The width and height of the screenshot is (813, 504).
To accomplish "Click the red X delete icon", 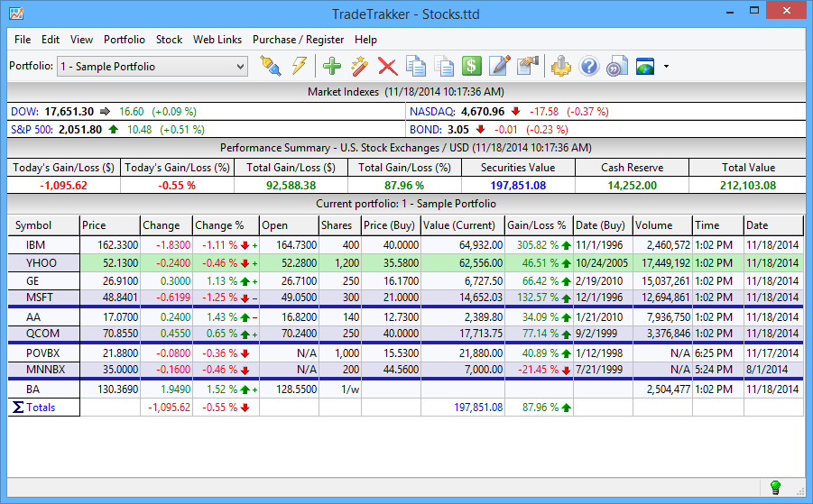I will click(387, 67).
